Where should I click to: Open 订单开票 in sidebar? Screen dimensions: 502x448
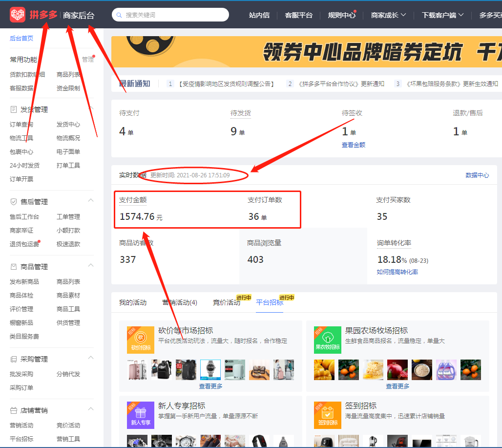[x=21, y=179]
